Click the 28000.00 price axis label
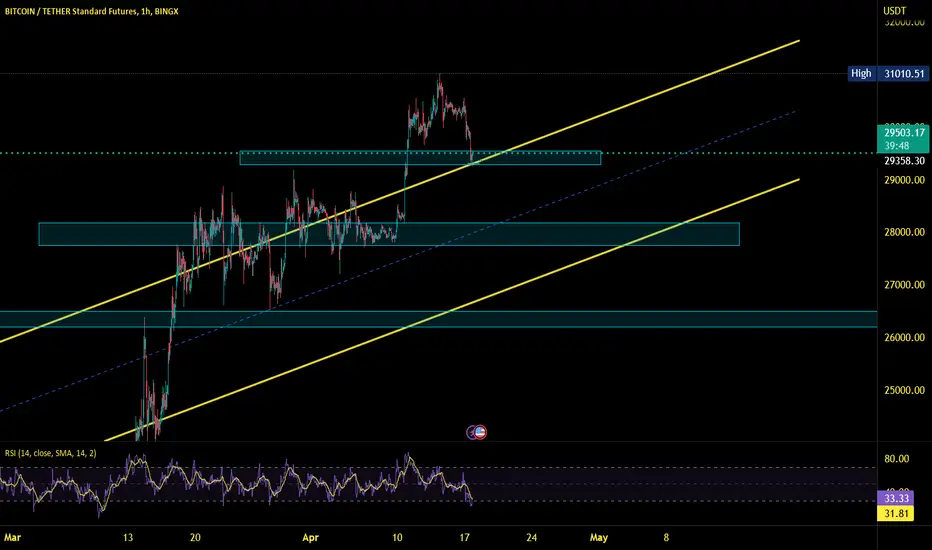Image resolution: width=932 pixels, height=550 pixels. (x=904, y=232)
